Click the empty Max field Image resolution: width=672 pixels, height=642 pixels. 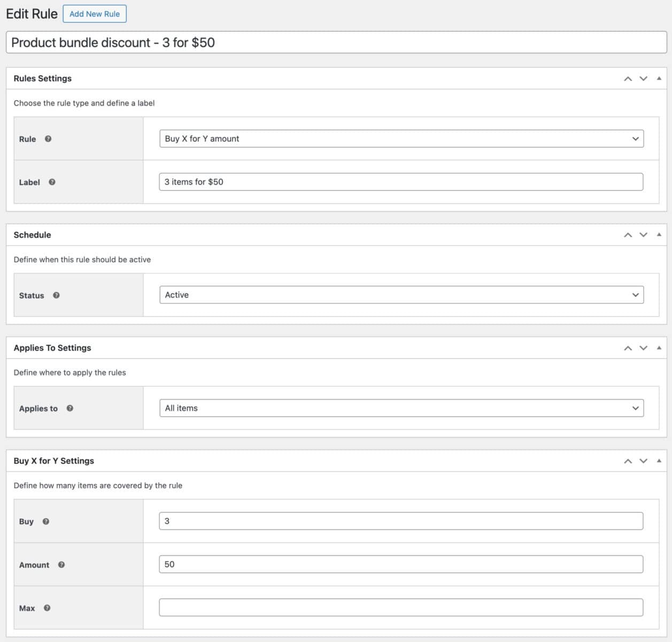[x=401, y=607]
